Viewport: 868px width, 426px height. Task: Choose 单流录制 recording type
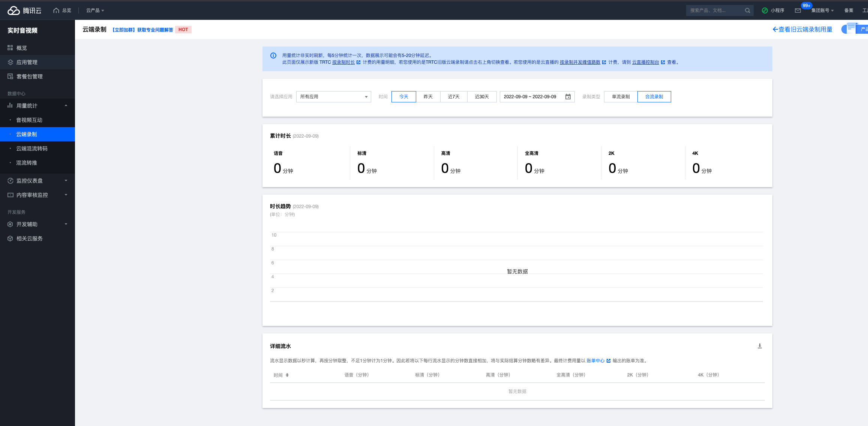click(x=621, y=97)
